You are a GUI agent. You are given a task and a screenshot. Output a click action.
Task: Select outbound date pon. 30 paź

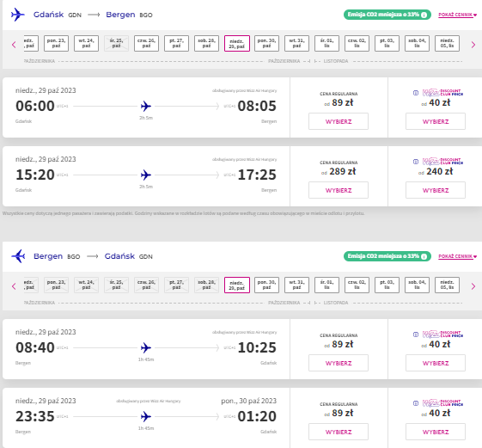click(x=266, y=43)
